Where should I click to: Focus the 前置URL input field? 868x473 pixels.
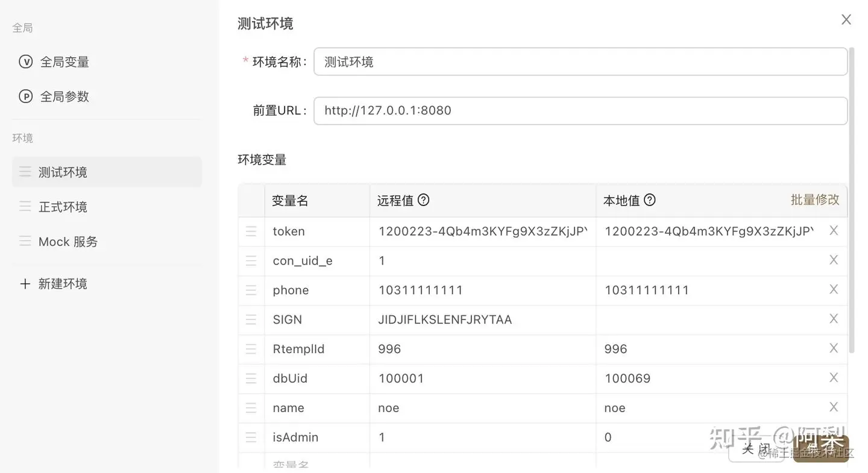[580, 110]
